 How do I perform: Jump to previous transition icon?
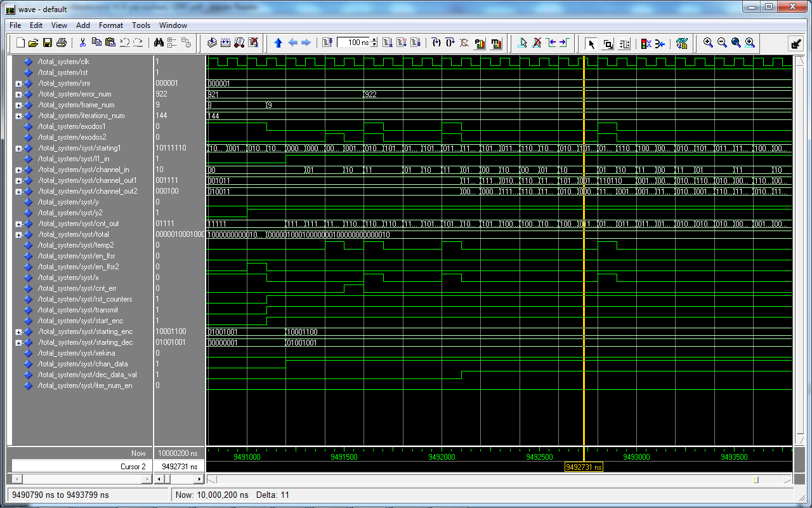click(551, 43)
